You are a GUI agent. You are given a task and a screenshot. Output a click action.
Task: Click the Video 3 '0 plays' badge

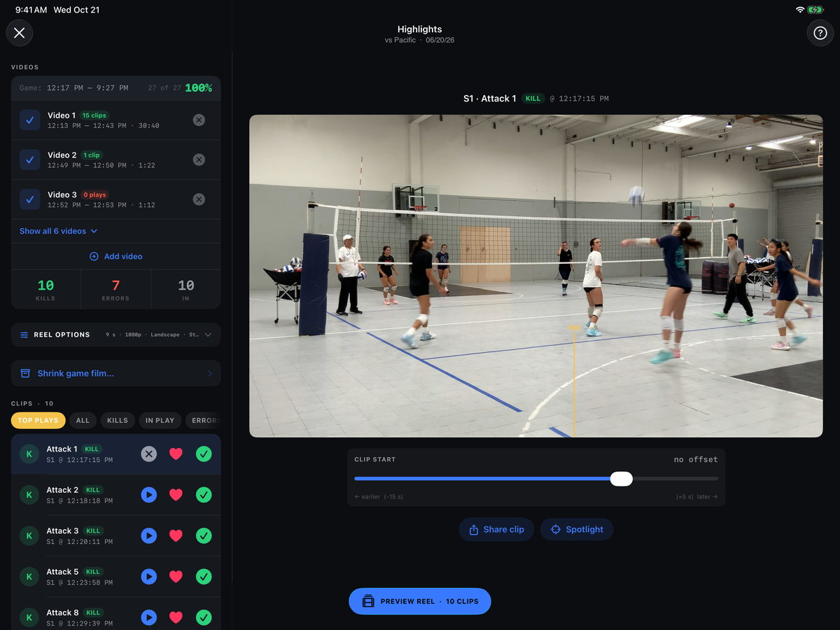click(x=94, y=195)
